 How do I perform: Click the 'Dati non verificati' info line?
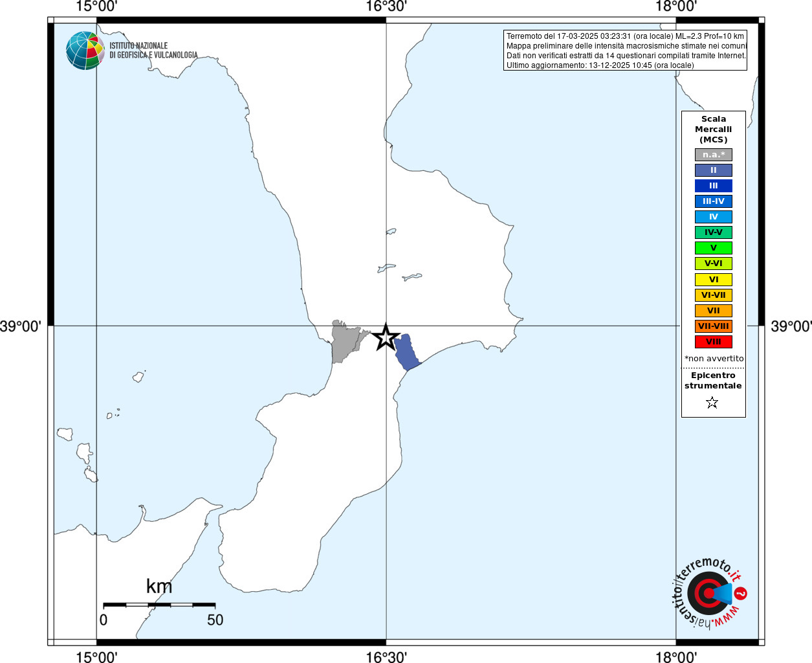[x=626, y=56]
